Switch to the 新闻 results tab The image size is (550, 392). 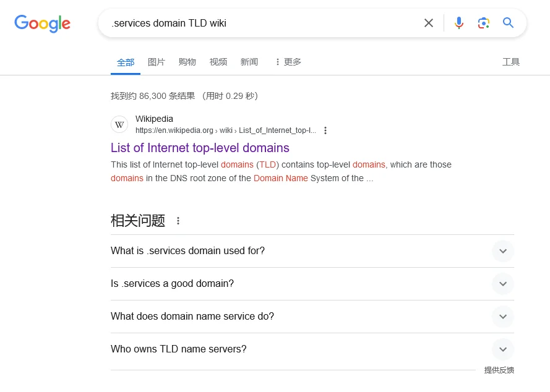tap(249, 62)
